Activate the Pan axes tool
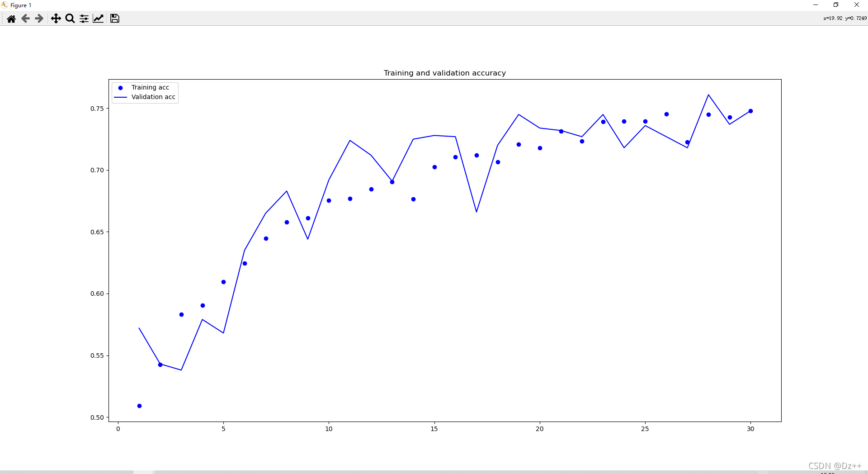The height and width of the screenshot is (474, 868). click(56, 19)
